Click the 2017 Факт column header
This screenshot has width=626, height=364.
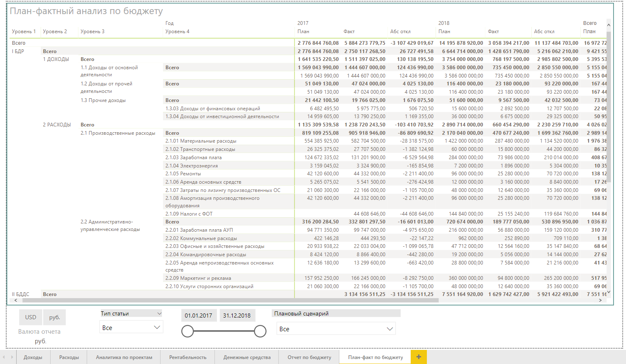click(349, 32)
